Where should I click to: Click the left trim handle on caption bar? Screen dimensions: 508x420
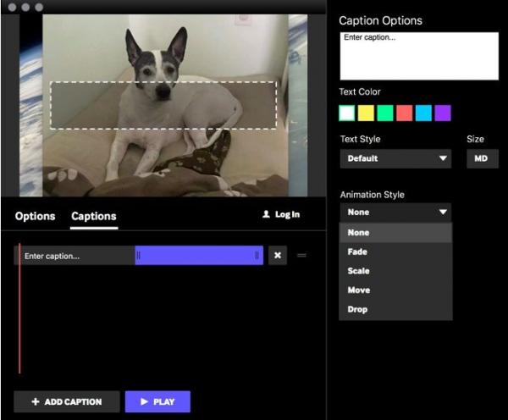pos(139,256)
